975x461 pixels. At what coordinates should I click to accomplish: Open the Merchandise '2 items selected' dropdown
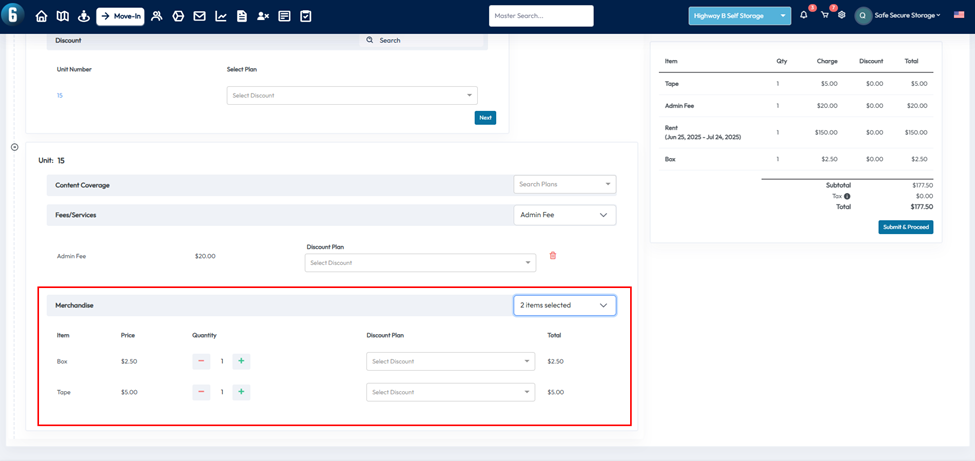564,305
